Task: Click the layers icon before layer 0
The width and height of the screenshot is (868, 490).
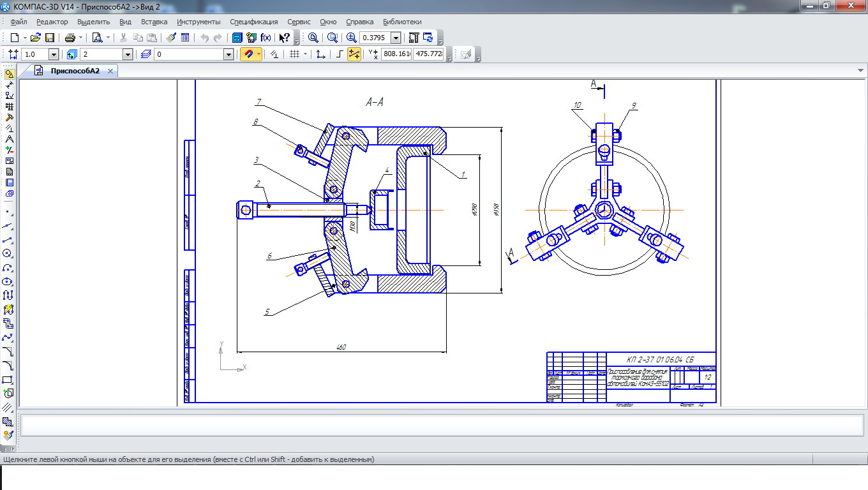Action: pos(146,55)
